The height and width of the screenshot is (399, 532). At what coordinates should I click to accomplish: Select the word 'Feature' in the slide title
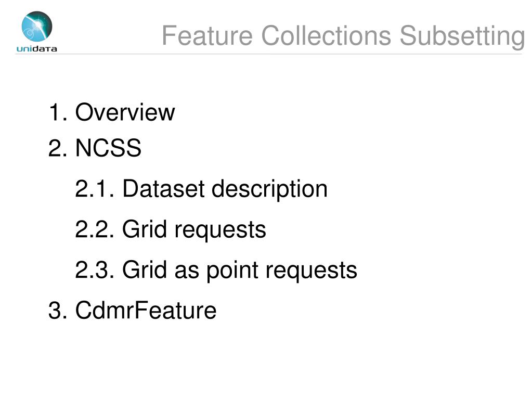pyautogui.click(x=207, y=35)
